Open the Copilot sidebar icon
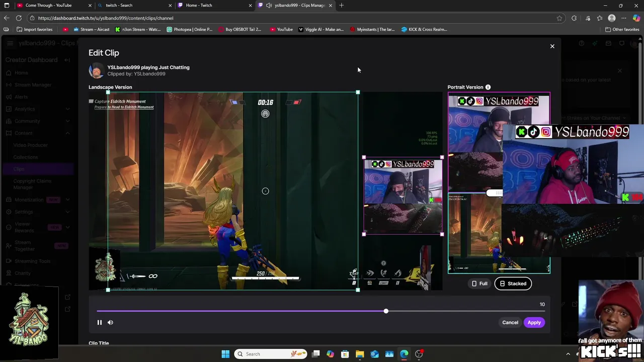 (636, 18)
